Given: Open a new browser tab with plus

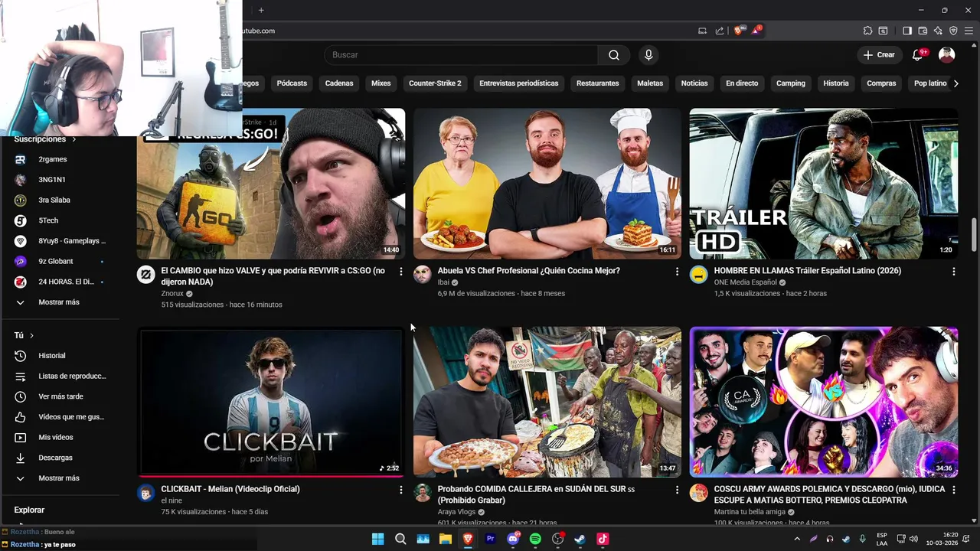Looking at the screenshot, I should [261, 10].
